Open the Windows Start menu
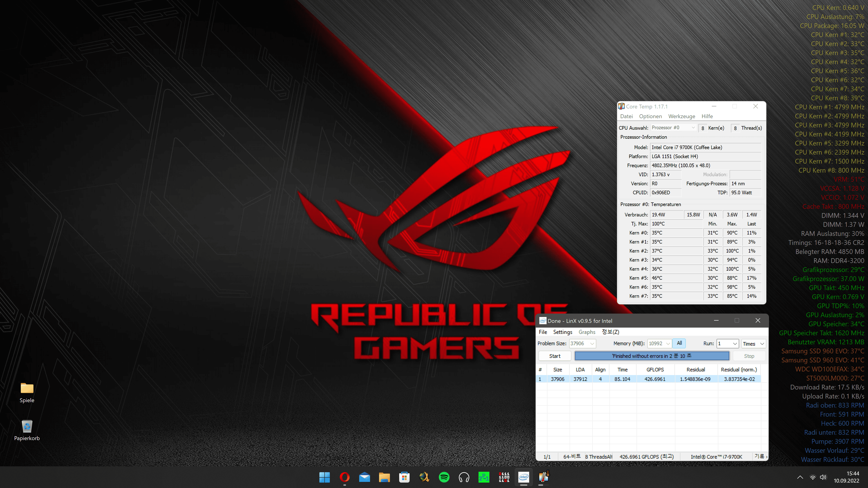The height and width of the screenshot is (488, 868). click(325, 477)
